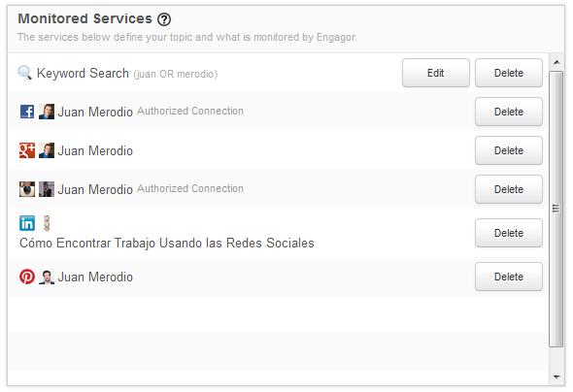
Task: Click the Pinterest profile avatar
Action: [x=47, y=277]
